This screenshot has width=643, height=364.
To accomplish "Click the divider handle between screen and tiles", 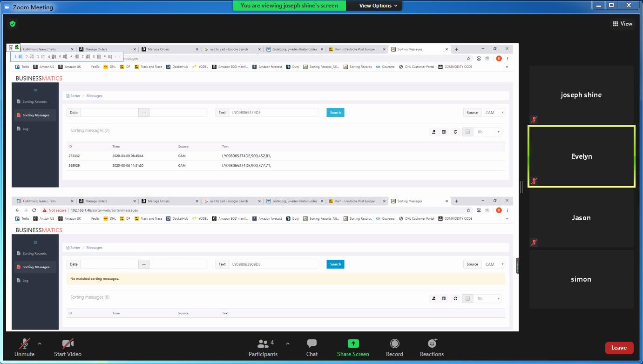I will pos(521,187).
